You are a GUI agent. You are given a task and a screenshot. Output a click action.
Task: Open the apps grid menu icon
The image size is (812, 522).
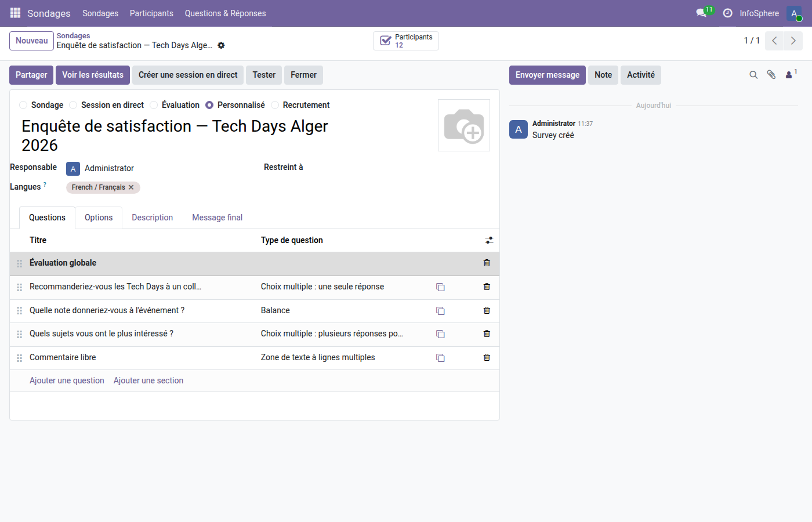[15, 13]
